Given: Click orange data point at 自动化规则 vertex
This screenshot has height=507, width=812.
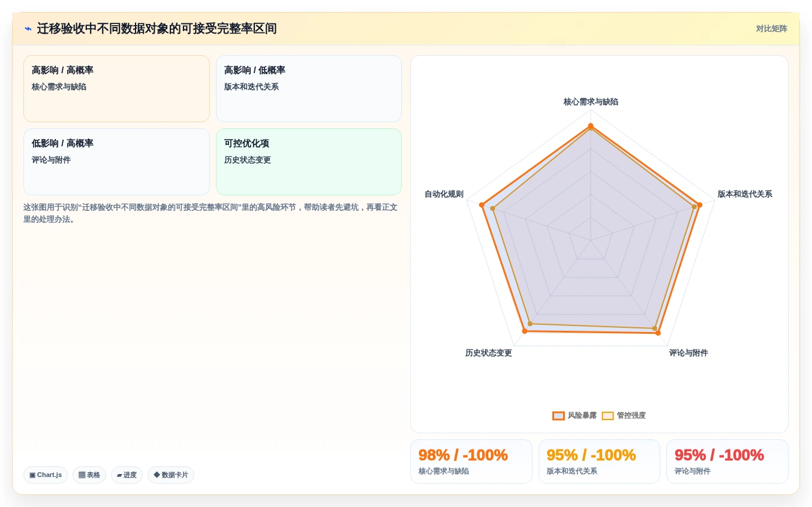Looking at the screenshot, I should [482, 205].
